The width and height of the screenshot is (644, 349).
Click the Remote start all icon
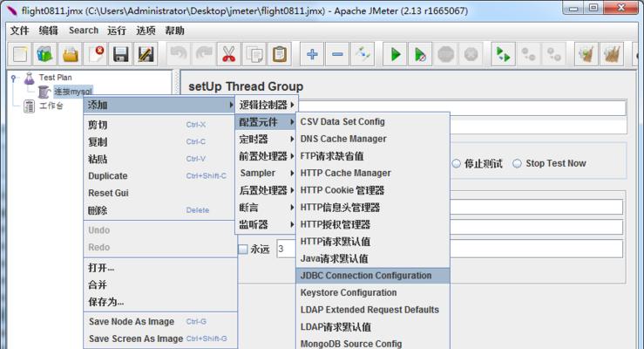pos(504,54)
